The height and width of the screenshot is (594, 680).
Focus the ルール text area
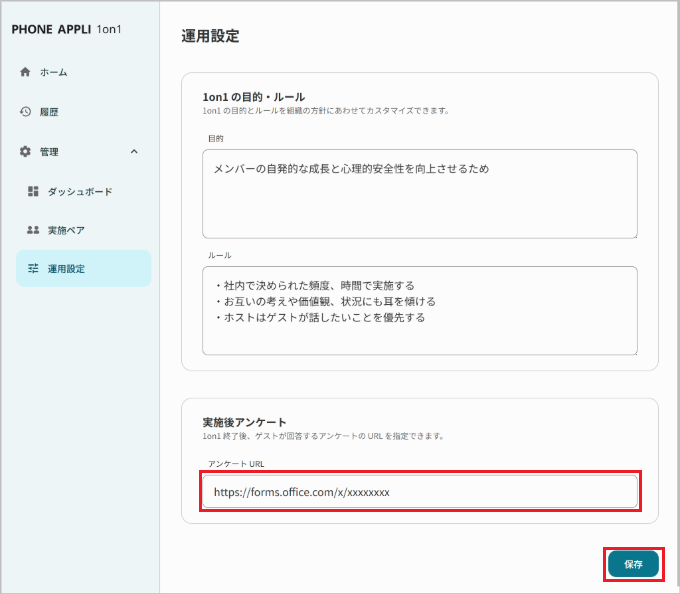pyautogui.click(x=420, y=310)
